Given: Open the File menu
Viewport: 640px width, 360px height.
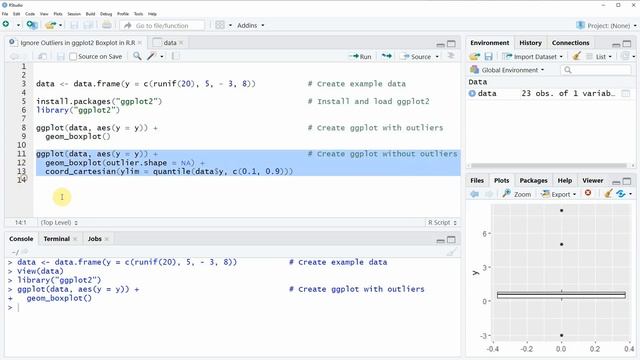Looking at the screenshot, I should click(5, 14).
